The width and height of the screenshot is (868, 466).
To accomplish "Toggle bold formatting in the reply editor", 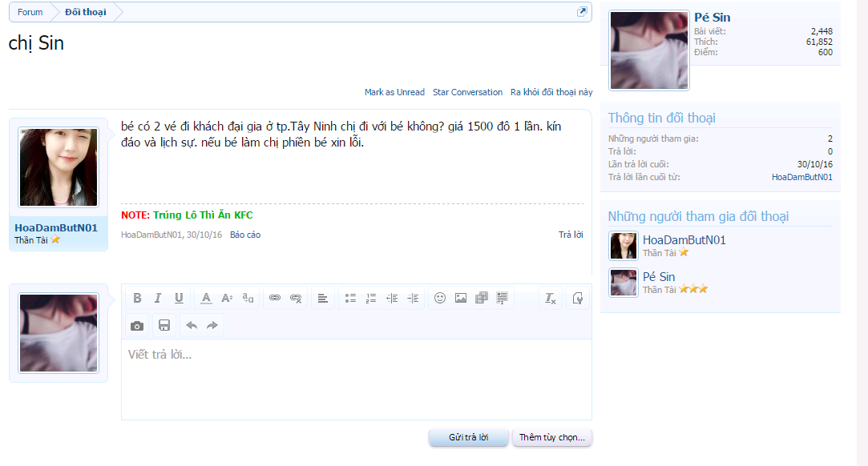I will click(137, 298).
